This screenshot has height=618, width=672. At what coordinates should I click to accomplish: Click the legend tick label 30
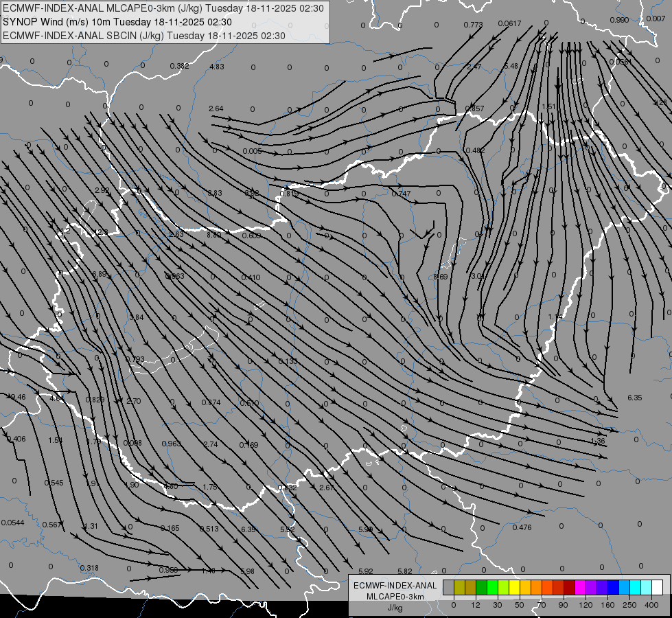click(x=497, y=605)
